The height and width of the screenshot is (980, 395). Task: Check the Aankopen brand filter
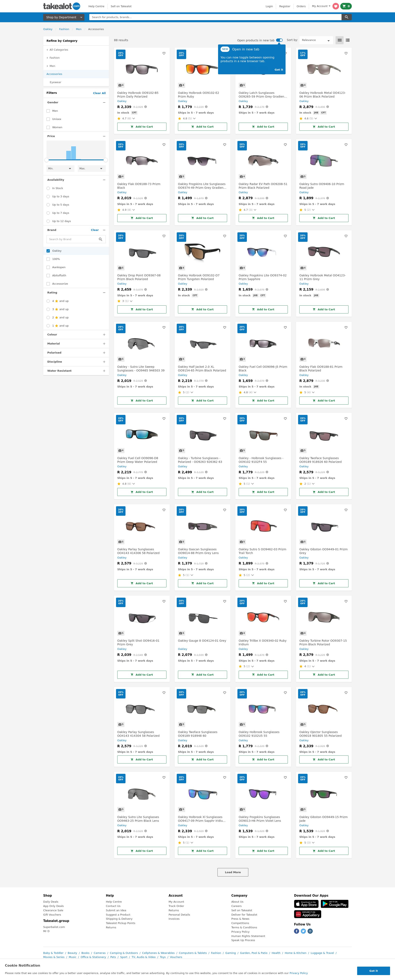point(48,268)
